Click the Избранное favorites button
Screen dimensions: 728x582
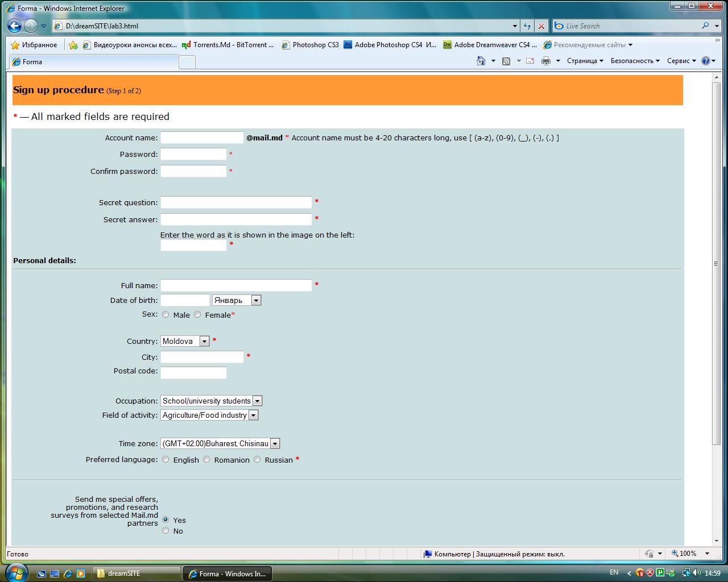34,45
